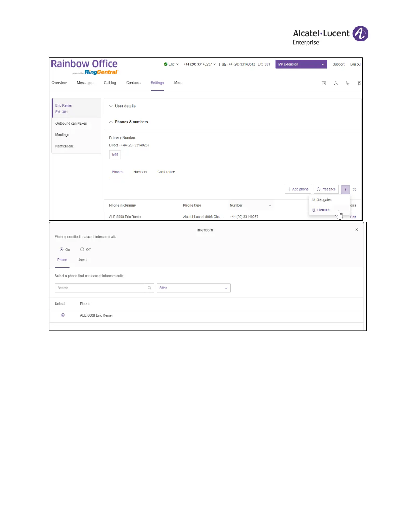Image resolution: width=411 pixels, height=532 pixels.
Task: Switch to the Conference sub-tab
Action: pyautogui.click(x=166, y=172)
